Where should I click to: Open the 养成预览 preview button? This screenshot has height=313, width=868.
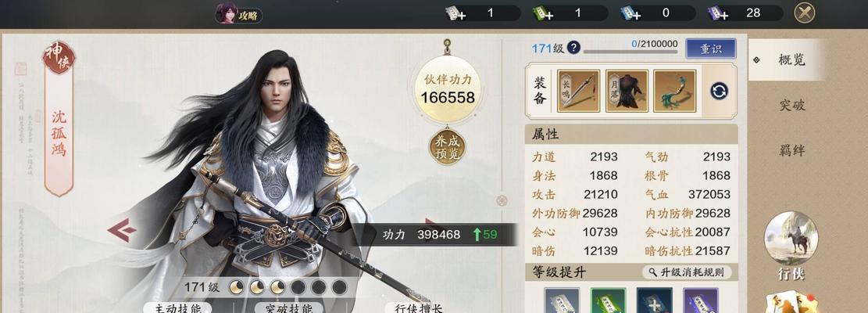(x=448, y=147)
